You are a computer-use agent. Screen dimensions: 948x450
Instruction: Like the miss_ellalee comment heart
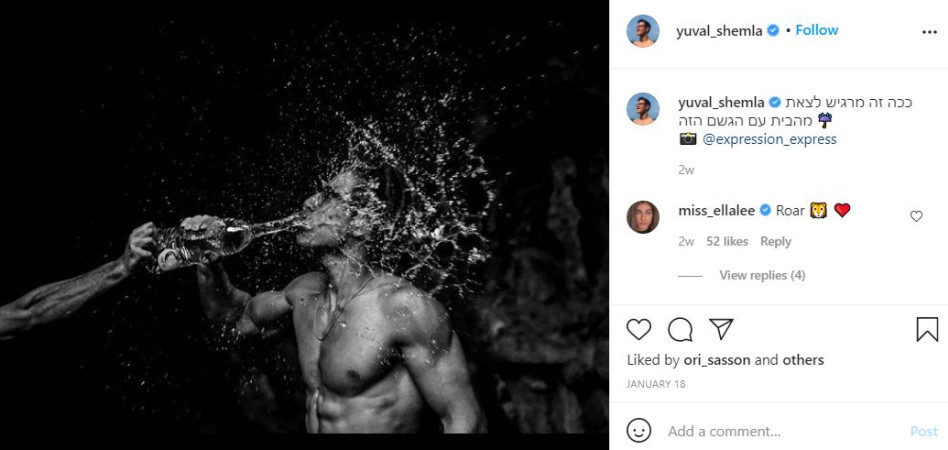(x=916, y=216)
